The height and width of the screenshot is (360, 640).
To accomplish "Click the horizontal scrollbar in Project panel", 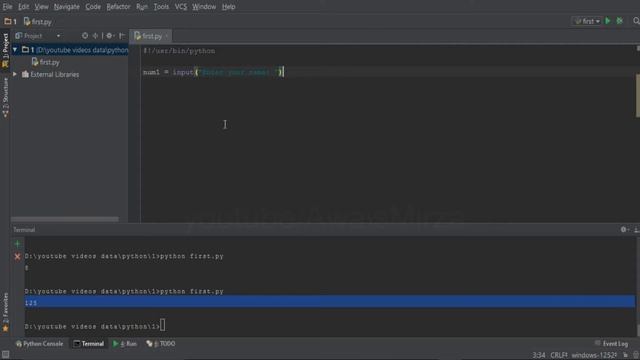I will pyautogui.click(x=65, y=219).
